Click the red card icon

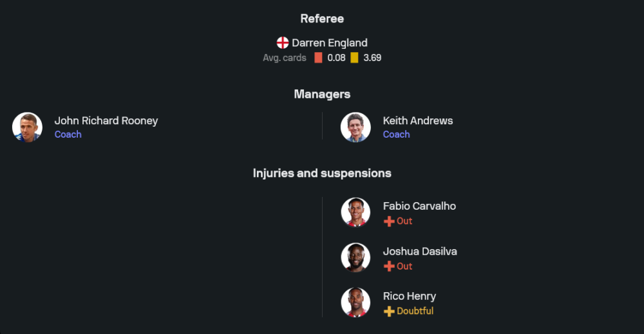318,58
